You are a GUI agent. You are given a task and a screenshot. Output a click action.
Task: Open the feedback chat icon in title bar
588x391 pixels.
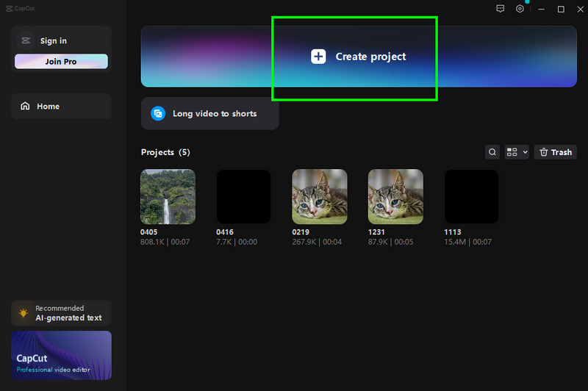pyautogui.click(x=500, y=9)
